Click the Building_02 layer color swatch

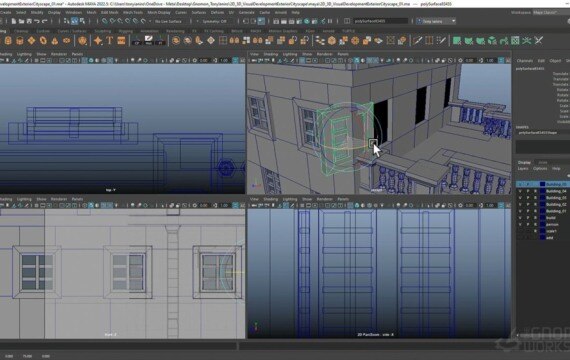542,204
